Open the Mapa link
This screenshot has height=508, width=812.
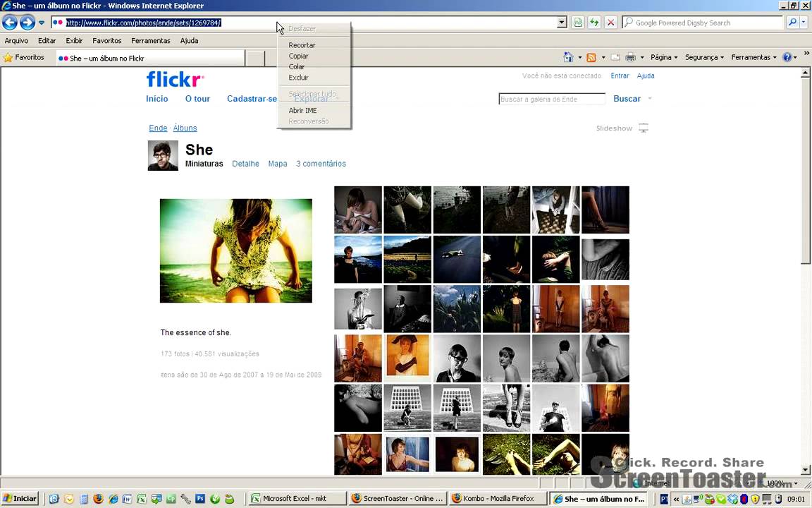click(x=278, y=164)
